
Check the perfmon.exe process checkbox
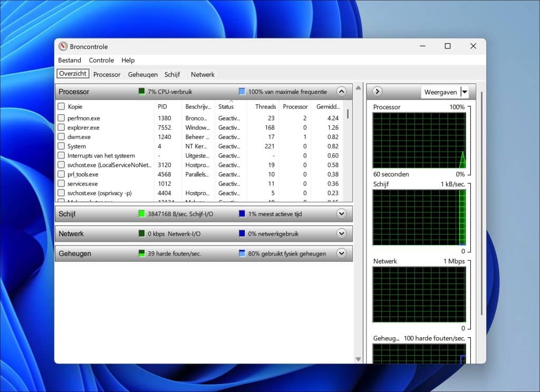coord(61,119)
